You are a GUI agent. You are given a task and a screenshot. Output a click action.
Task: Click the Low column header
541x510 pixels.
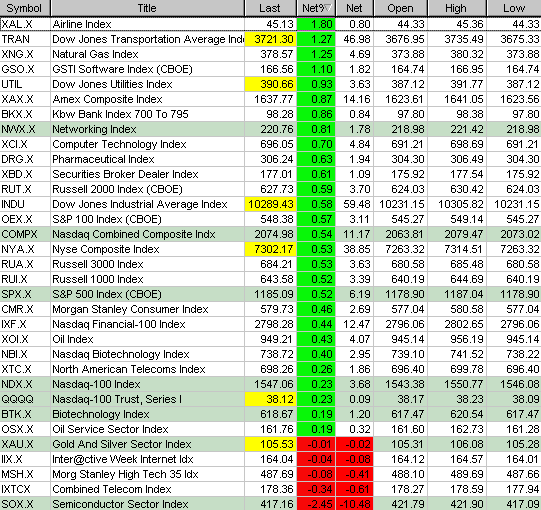point(514,8)
